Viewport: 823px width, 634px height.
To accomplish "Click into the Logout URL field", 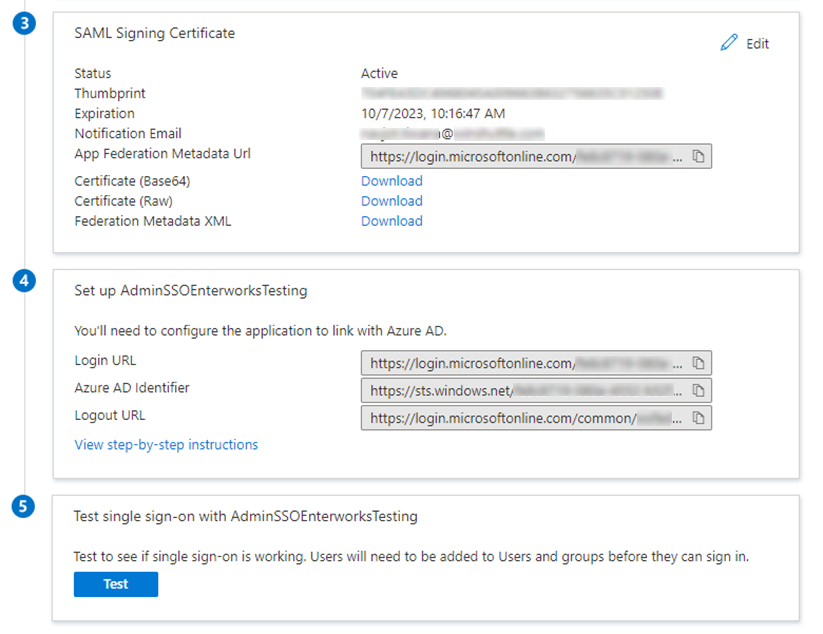I will [525, 418].
